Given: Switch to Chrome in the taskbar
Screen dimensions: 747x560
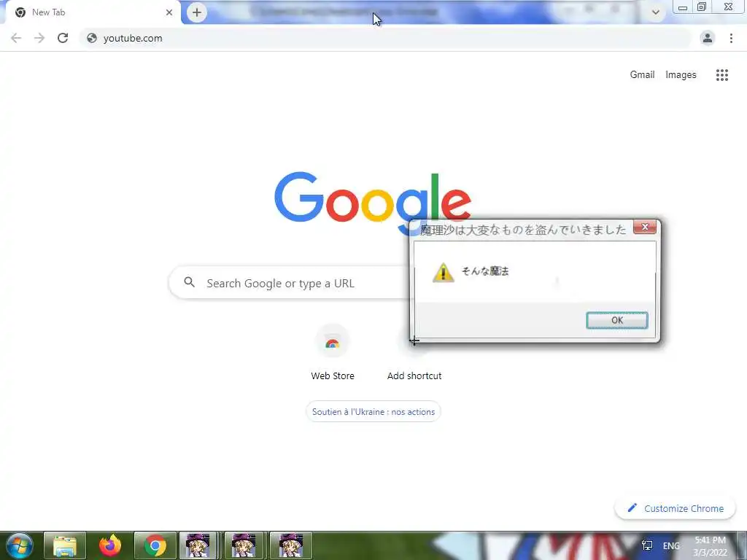Looking at the screenshot, I should point(155,545).
